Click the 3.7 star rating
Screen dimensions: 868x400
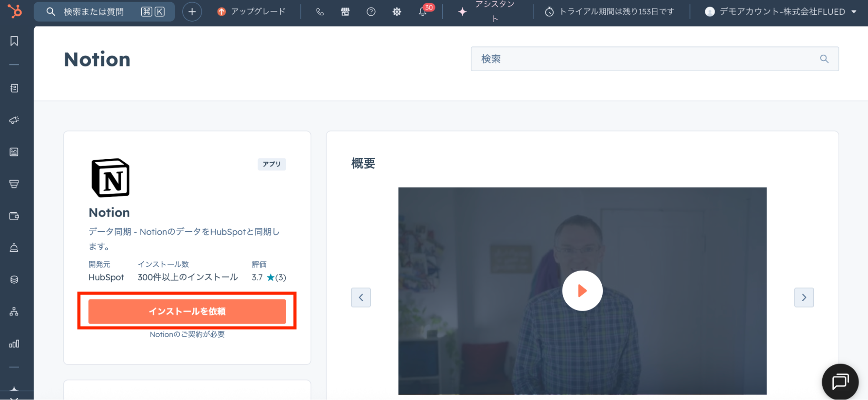pyautogui.click(x=269, y=277)
